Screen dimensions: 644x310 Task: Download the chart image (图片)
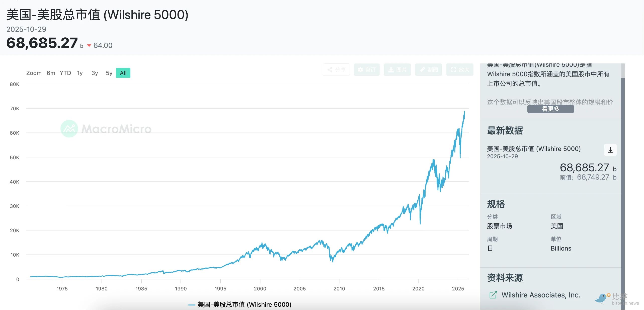coord(397,70)
